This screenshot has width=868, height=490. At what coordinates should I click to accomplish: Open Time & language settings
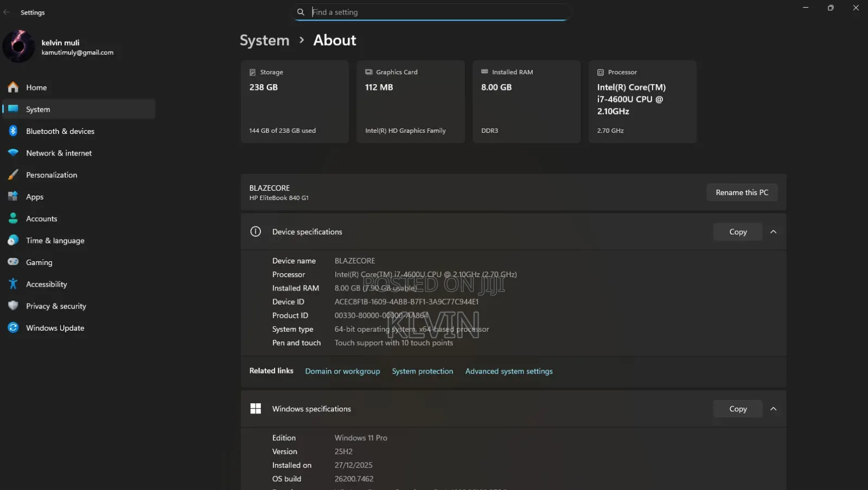click(79, 240)
